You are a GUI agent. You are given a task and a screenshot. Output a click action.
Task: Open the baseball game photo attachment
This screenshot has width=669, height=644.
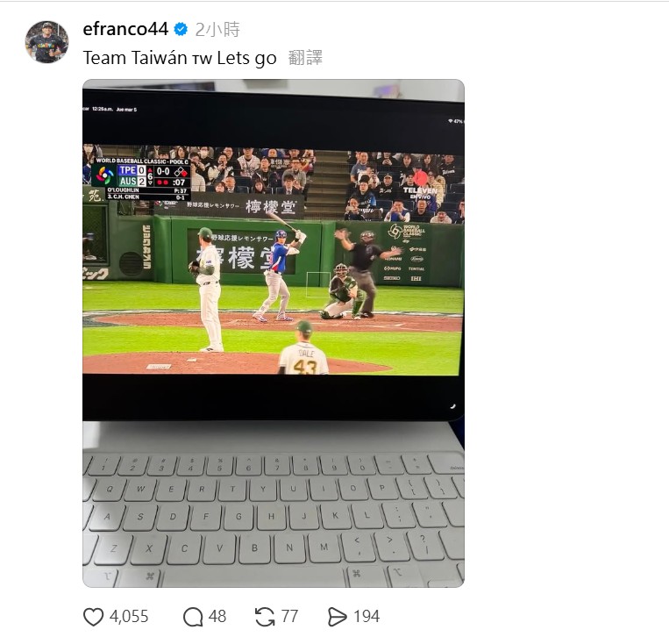pyautogui.click(x=274, y=333)
